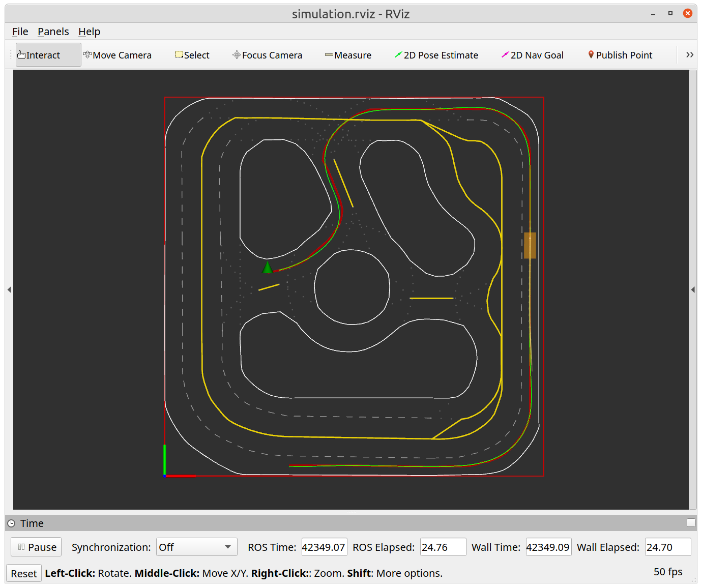Image resolution: width=702 pixels, height=588 pixels.
Task: Expand the right side panel arrow
Action: pos(693,289)
